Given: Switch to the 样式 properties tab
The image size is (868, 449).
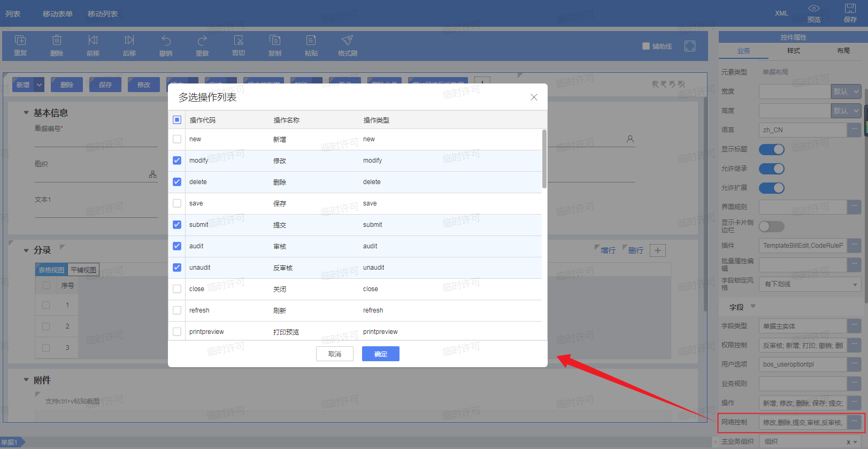Looking at the screenshot, I should click(x=793, y=51).
